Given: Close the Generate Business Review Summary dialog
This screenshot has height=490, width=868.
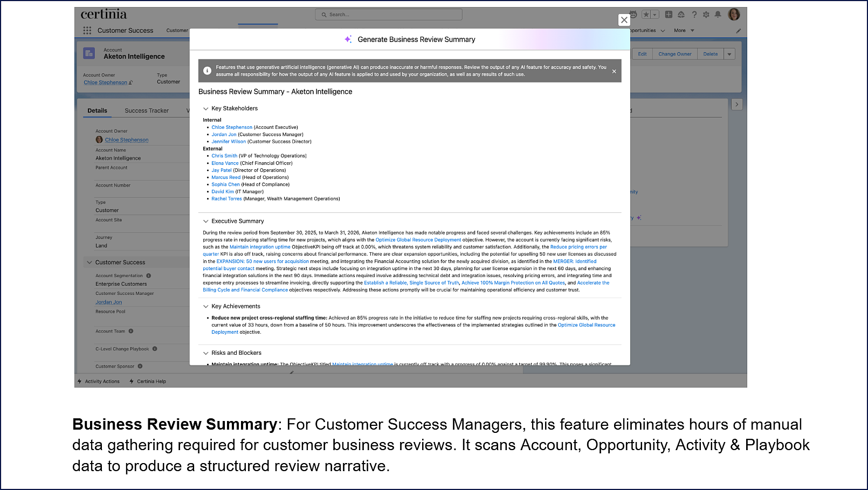Looking at the screenshot, I should coord(624,20).
